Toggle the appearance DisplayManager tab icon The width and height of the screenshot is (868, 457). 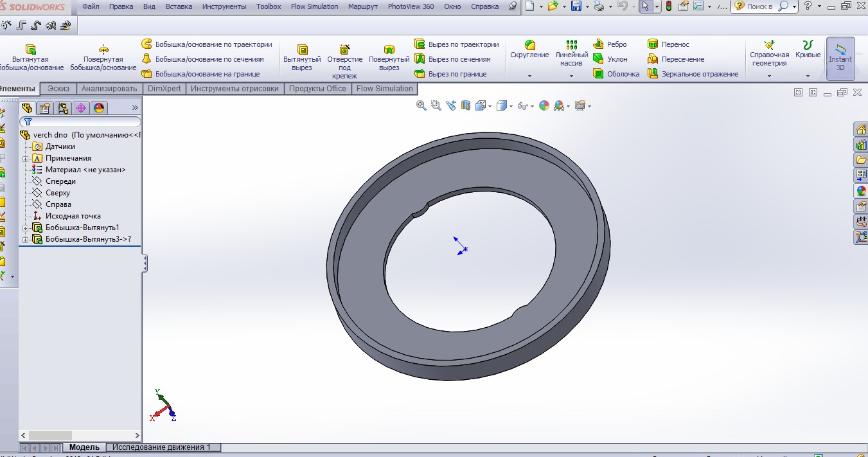pyautogui.click(x=99, y=108)
